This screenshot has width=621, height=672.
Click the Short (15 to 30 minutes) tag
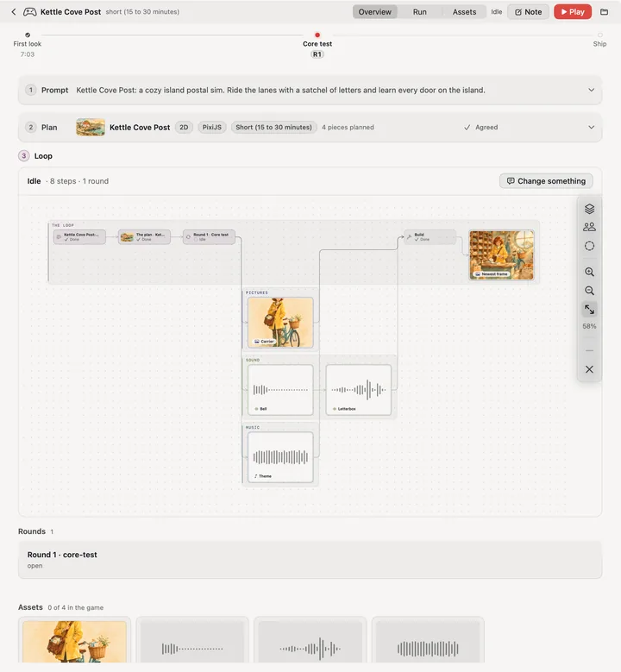point(274,128)
